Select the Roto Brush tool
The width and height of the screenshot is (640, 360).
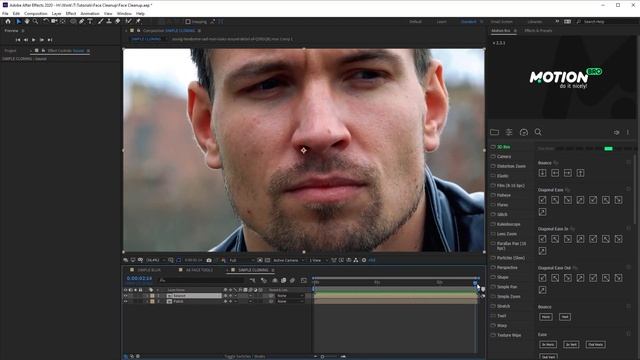(129, 21)
